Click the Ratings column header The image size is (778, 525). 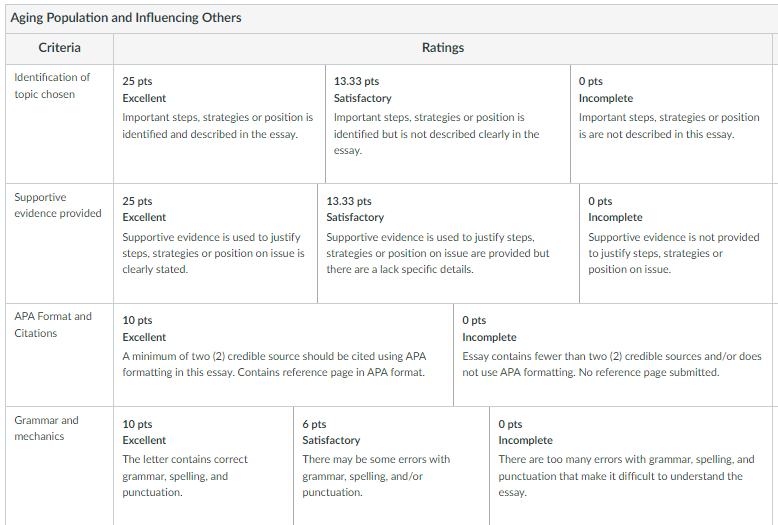(443, 48)
